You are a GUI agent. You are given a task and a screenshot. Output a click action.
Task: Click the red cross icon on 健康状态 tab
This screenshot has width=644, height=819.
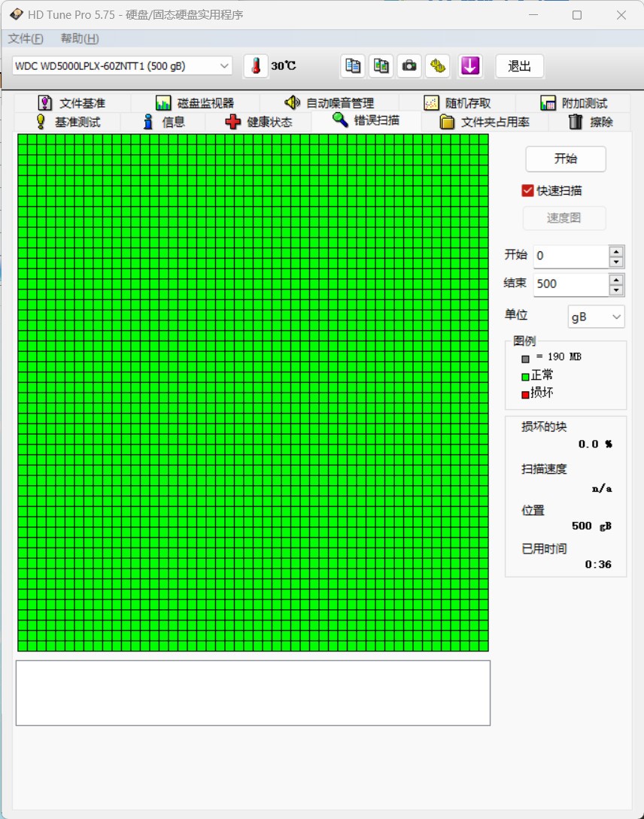[233, 122]
